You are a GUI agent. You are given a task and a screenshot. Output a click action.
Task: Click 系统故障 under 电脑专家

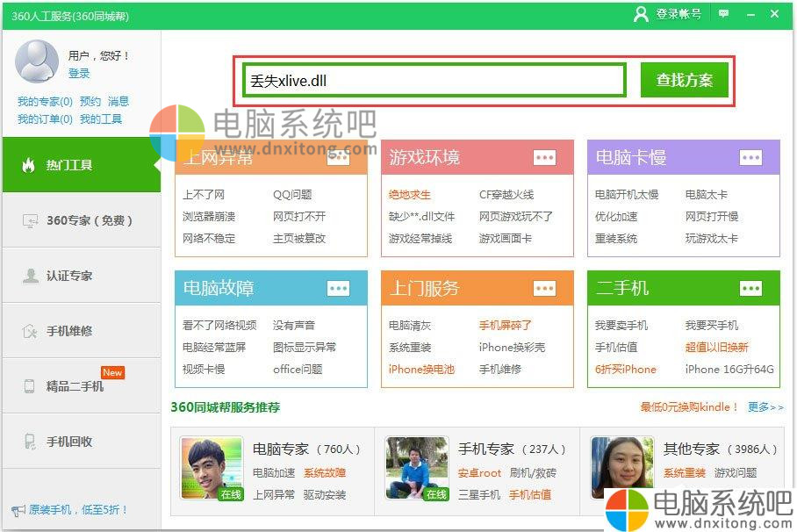click(325, 473)
